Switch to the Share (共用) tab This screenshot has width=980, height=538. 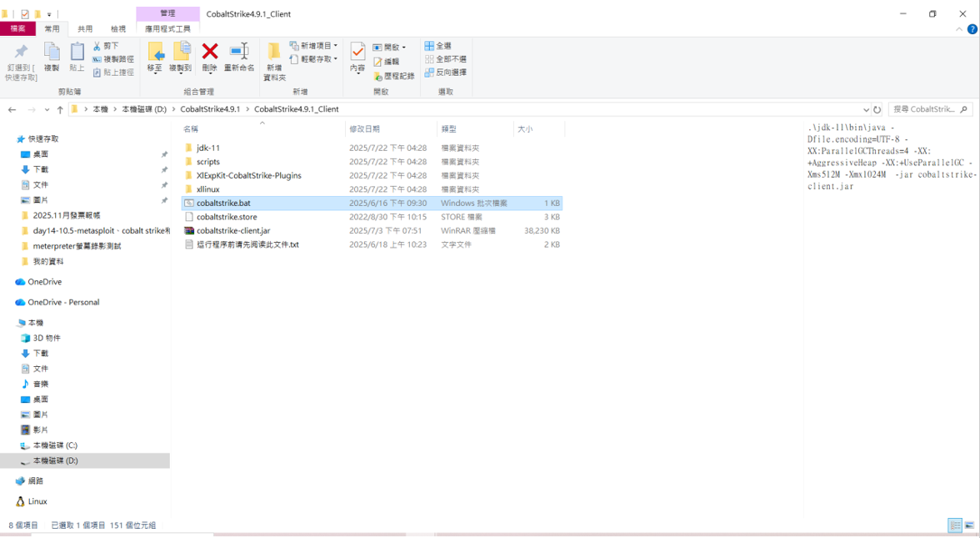point(85,28)
